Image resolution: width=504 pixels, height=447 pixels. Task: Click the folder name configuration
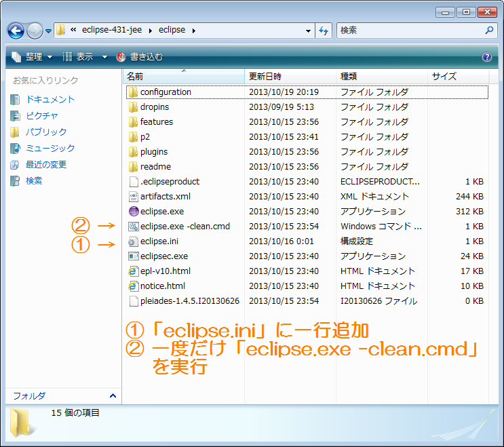pyautogui.click(x=166, y=92)
